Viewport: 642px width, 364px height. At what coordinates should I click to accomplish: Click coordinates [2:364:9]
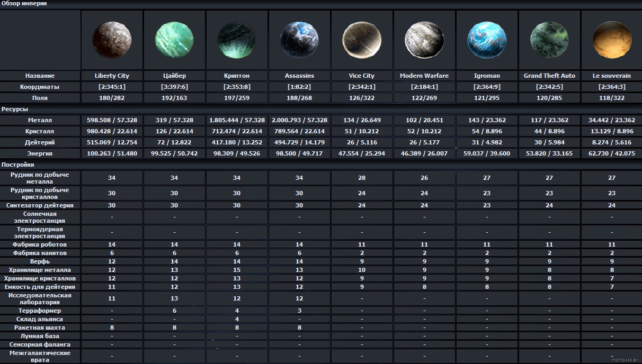(487, 87)
